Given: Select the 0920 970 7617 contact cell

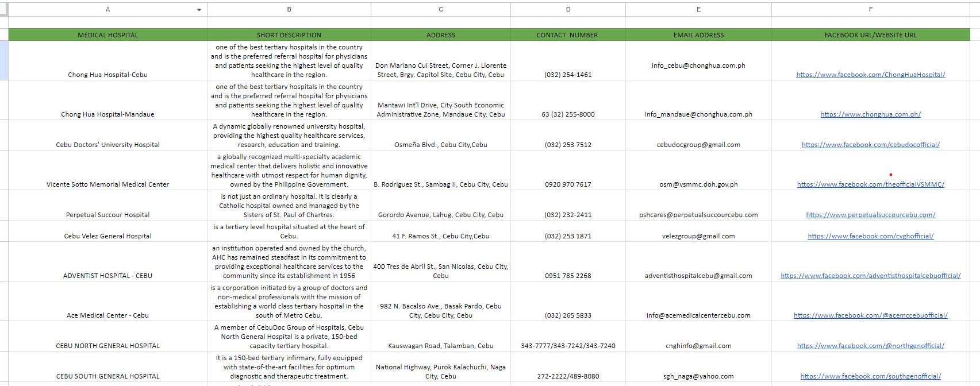Looking at the screenshot, I should (x=568, y=171).
